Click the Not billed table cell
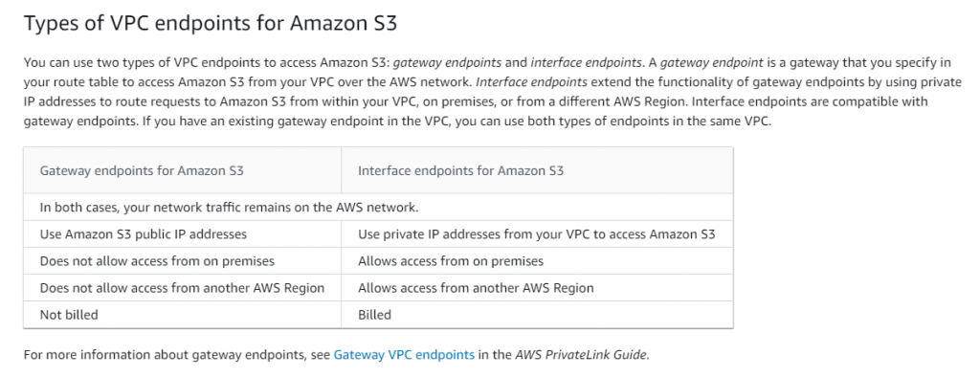 183,315
